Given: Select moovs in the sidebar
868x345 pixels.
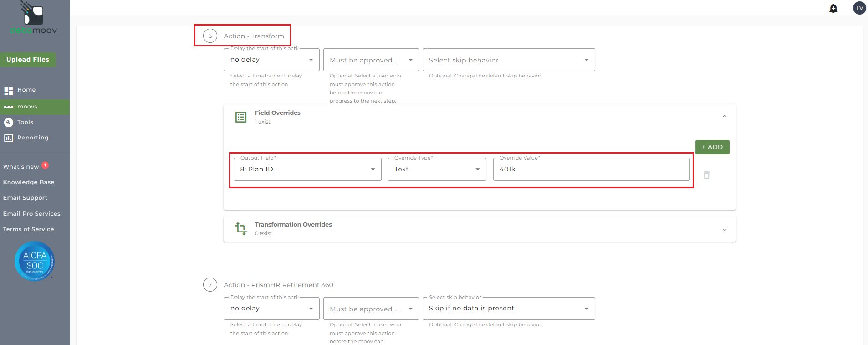Looking at the screenshot, I should click(x=27, y=107).
